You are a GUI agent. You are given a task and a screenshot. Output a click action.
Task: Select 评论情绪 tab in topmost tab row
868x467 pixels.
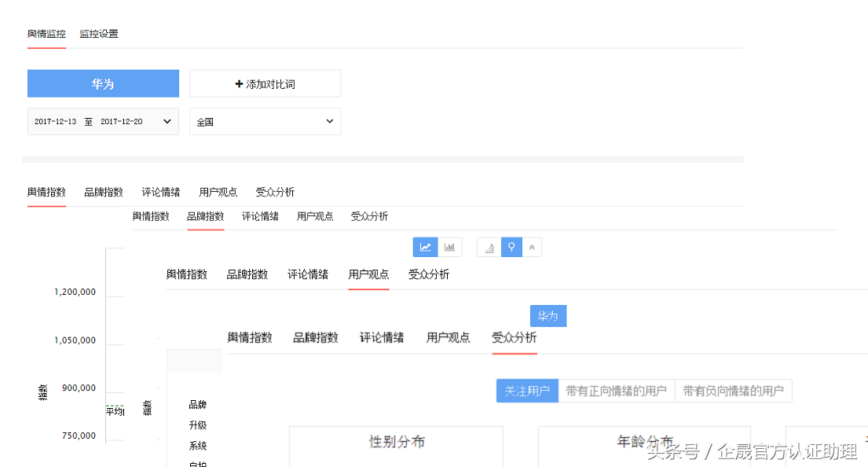tap(161, 192)
